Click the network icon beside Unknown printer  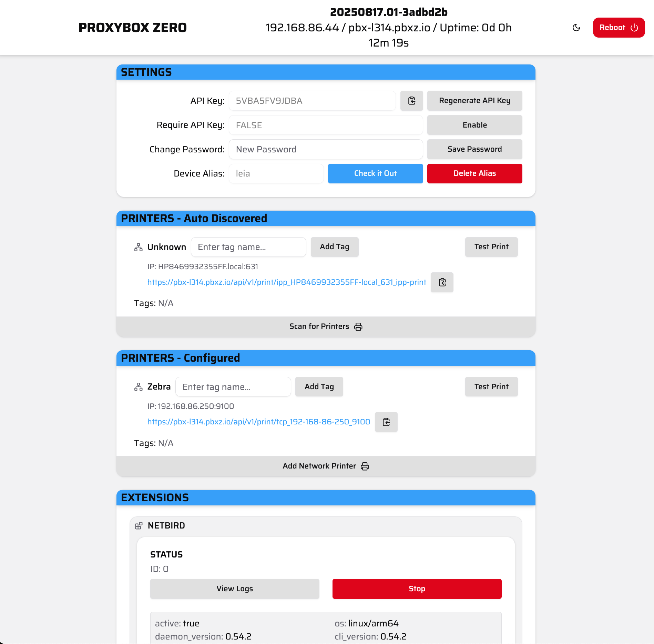tap(138, 247)
